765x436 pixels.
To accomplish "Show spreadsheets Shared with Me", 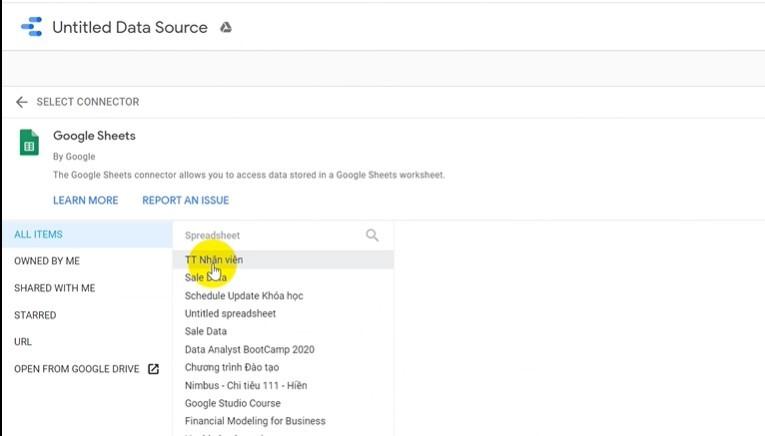I will pos(55,288).
